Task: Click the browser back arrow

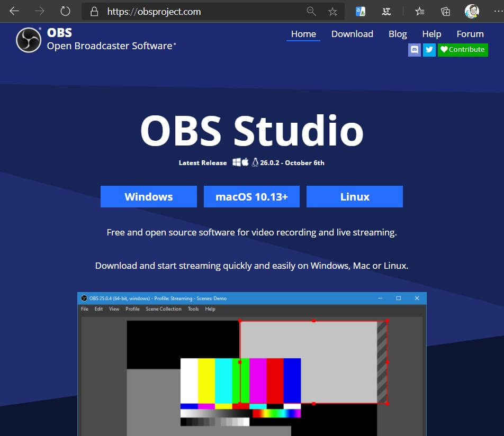Action: [x=14, y=11]
